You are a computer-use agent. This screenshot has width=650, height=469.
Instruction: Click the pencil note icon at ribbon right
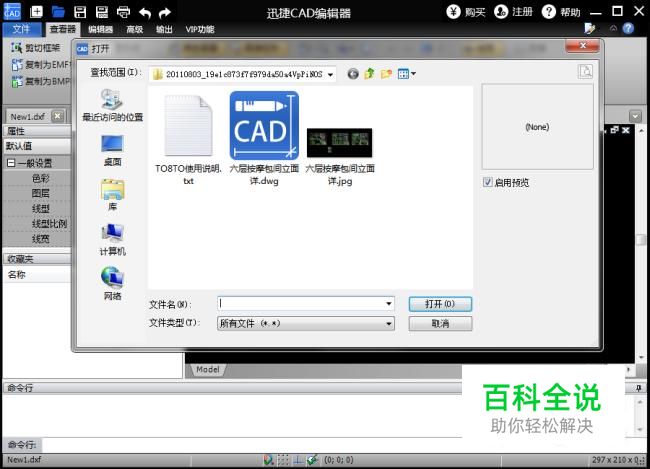589,28
